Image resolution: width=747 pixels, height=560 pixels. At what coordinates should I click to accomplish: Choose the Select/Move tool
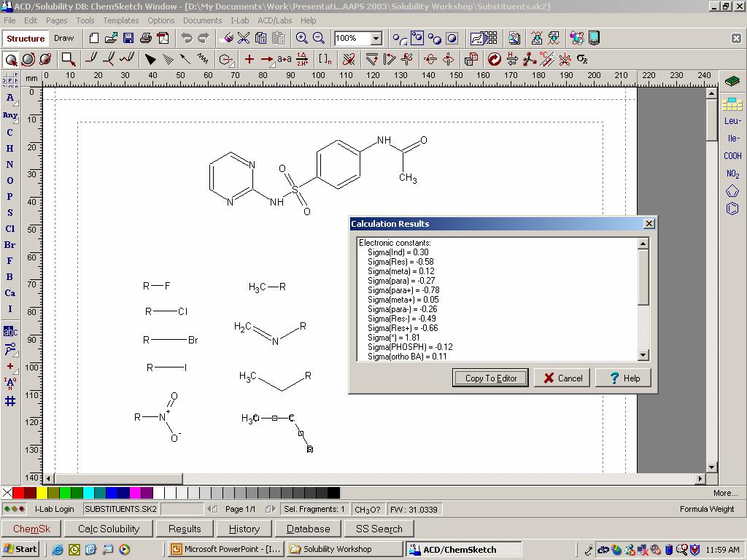click(11, 60)
